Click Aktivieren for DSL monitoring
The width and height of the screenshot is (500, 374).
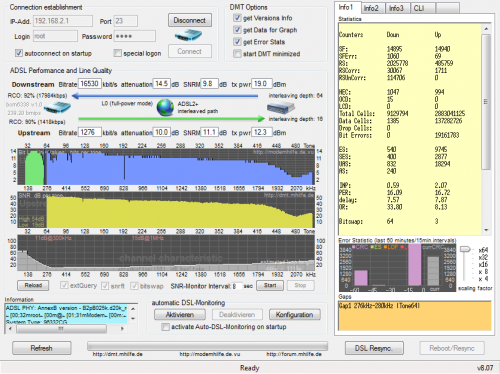point(180,315)
